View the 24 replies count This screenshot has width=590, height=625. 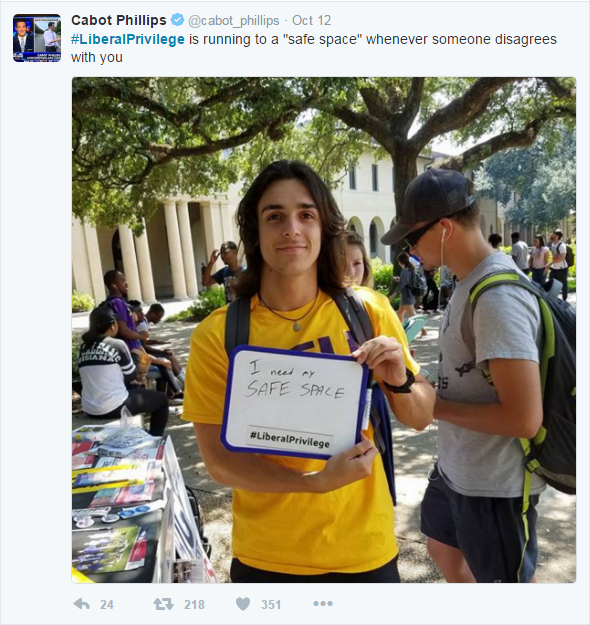[x=107, y=605]
